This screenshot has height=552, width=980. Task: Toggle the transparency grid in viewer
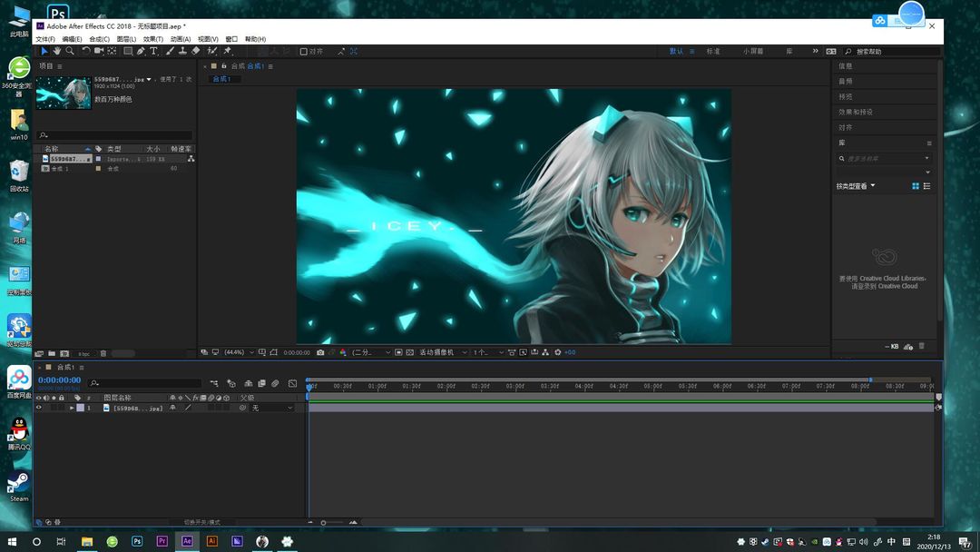[x=410, y=352]
